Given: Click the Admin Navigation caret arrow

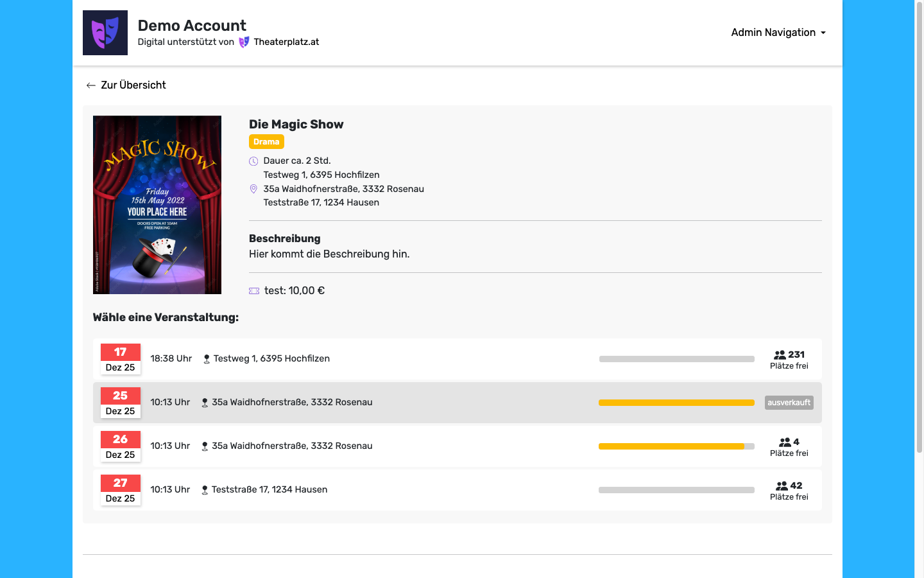Looking at the screenshot, I should (x=823, y=33).
